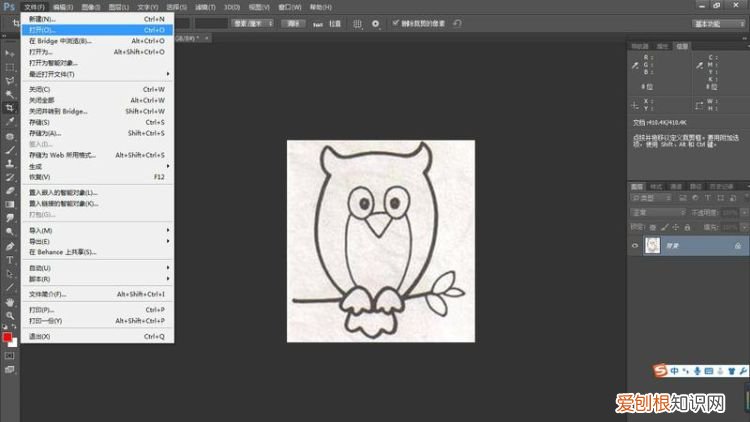Click the lock icon on the 背景 layer

click(x=737, y=245)
